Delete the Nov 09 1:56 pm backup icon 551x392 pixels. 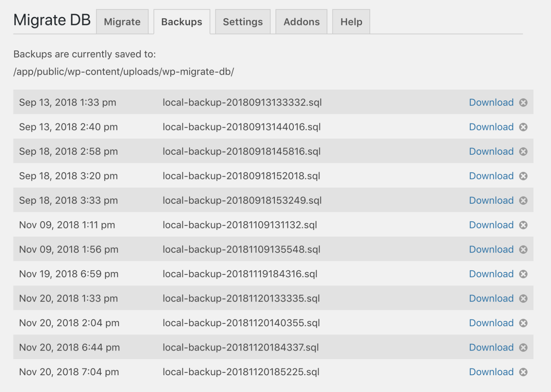pos(523,249)
